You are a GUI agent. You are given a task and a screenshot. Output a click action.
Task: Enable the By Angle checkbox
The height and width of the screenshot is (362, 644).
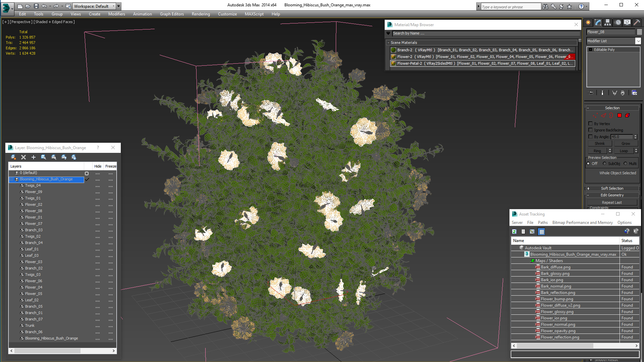pos(591,137)
